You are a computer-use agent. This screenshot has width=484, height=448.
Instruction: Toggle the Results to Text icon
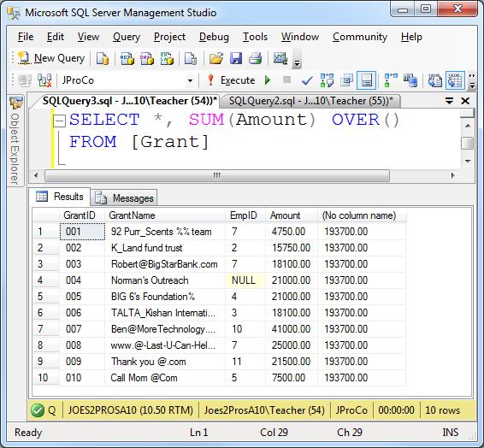coord(435,80)
